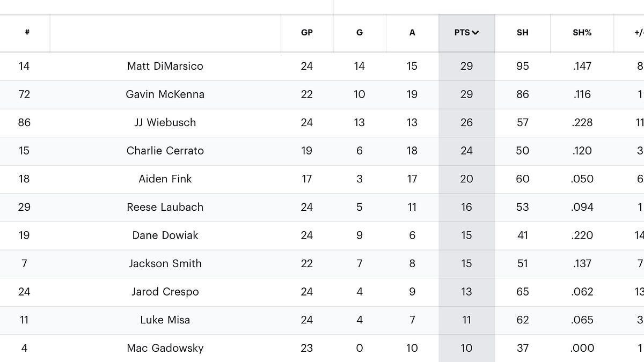This screenshot has width=644, height=362.
Task: Sort by the A assists header
Action: 412,33
